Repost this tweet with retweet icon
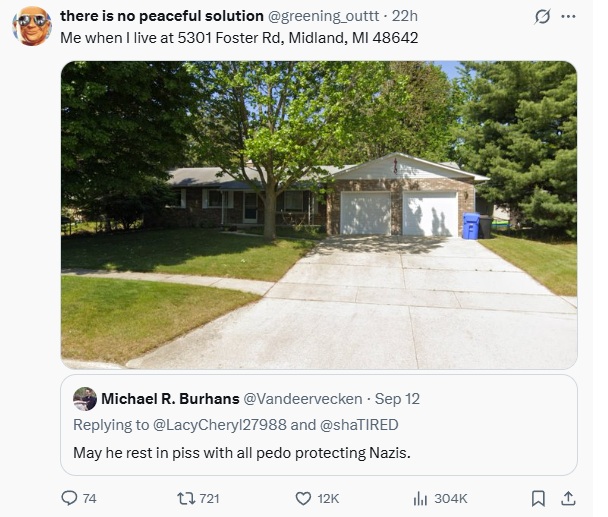Image resolution: width=608 pixels, height=517 pixels. [x=186, y=498]
